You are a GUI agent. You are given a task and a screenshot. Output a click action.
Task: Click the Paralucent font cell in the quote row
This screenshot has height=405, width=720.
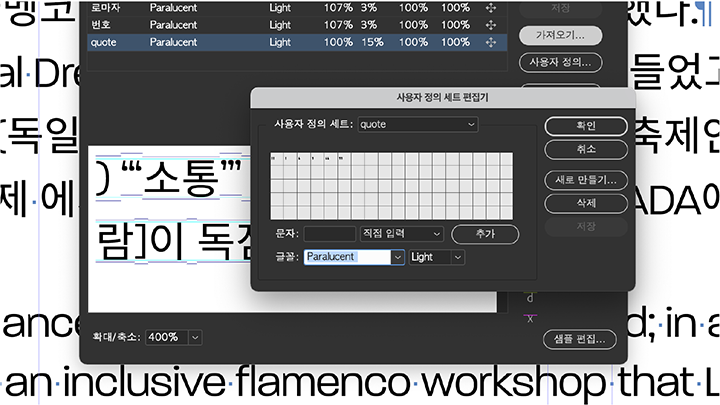point(173,42)
